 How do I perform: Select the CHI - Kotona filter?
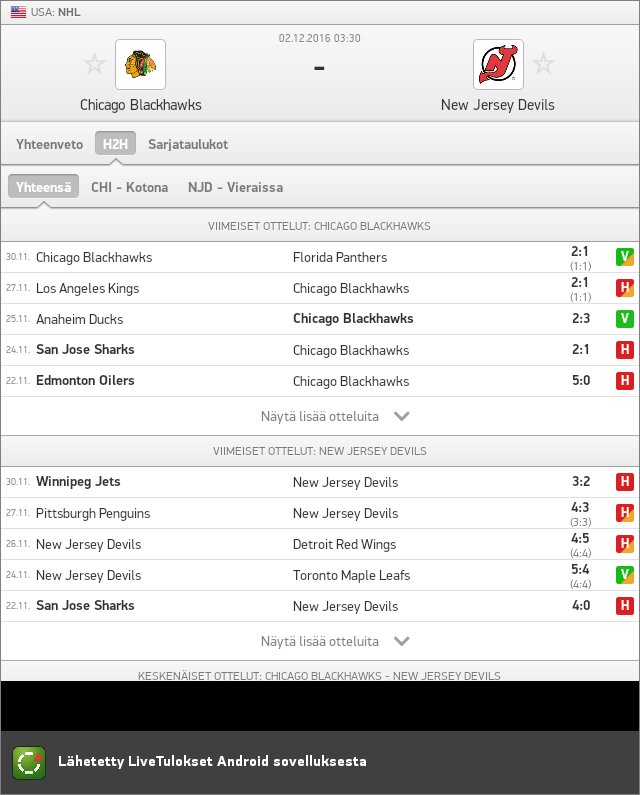pyautogui.click(x=129, y=187)
